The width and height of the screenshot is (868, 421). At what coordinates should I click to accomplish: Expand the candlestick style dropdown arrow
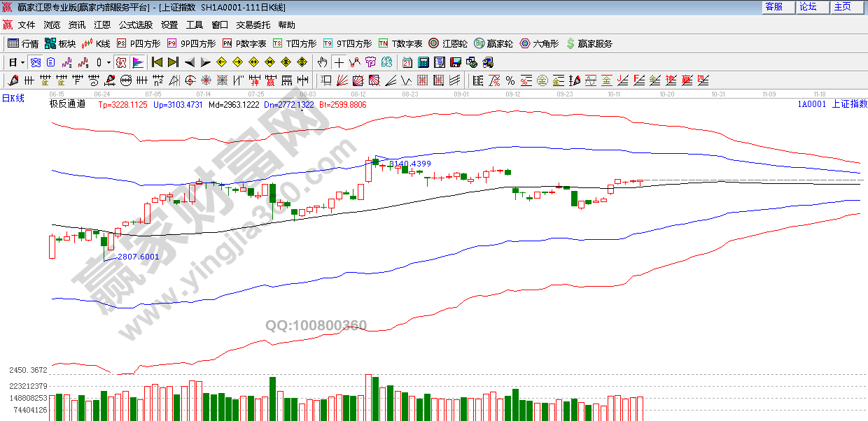point(108,62)
